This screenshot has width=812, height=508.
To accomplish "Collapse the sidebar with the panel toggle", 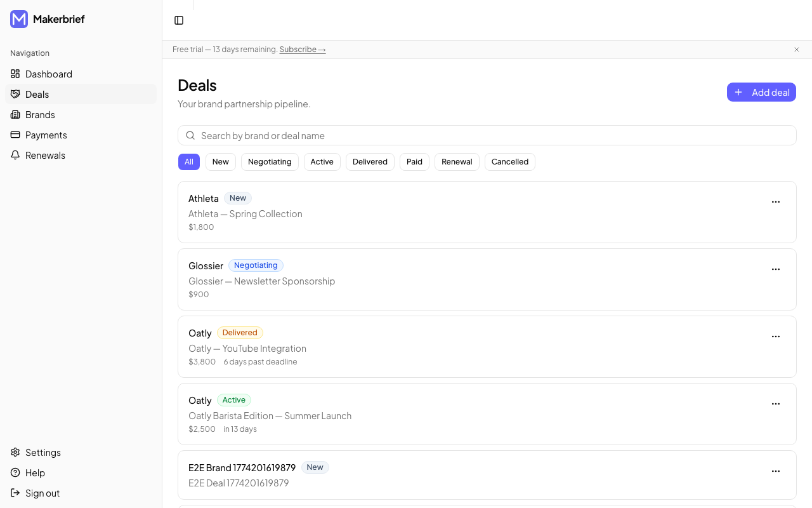I will click(x=178, y=20).
